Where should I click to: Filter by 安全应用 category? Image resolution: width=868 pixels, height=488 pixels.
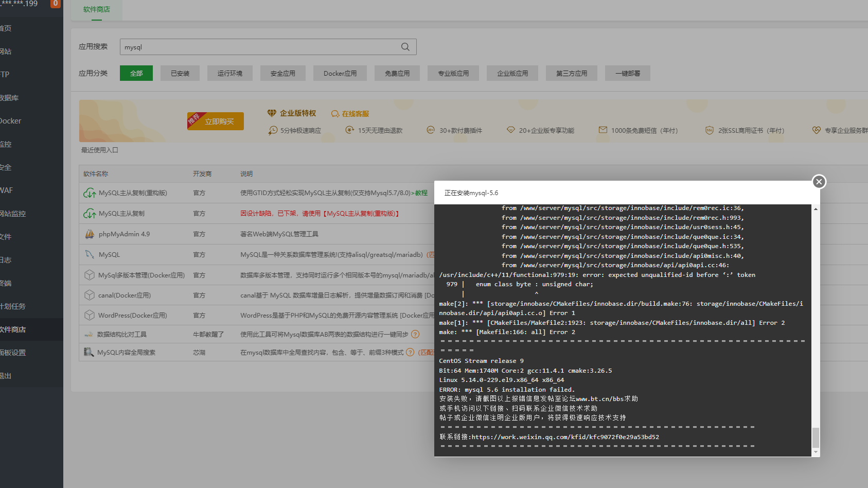[x=283, y=73]
